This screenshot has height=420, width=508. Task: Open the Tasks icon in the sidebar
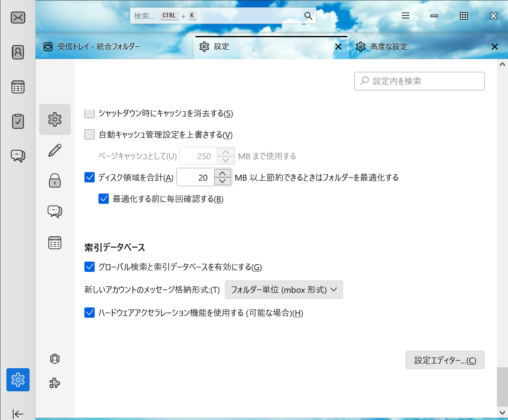click(18, 121)
